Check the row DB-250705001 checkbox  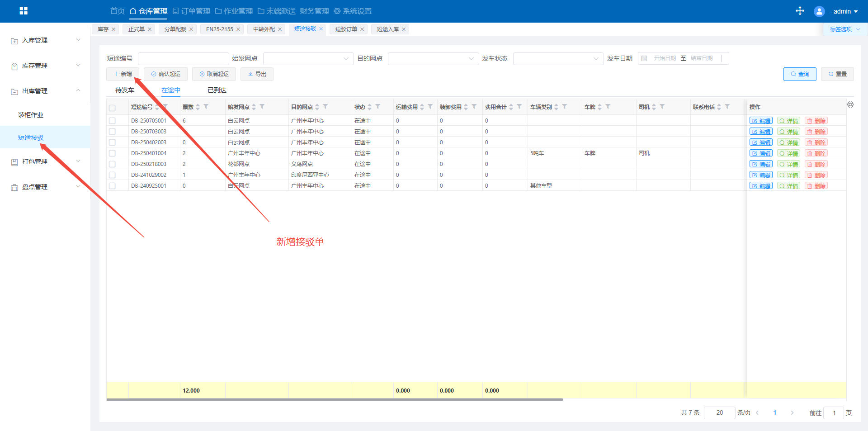coord(112,121)
